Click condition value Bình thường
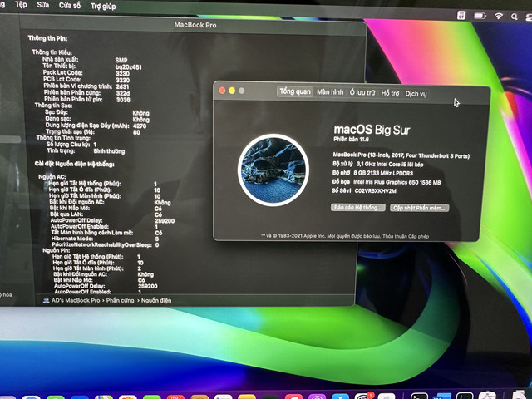The image size is (532, 399). point(109,151)
